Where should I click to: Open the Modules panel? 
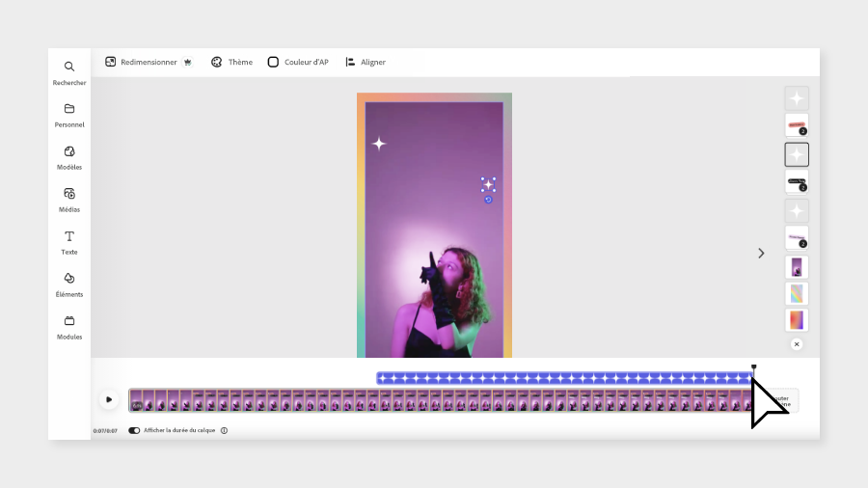[x=69, y=328]
